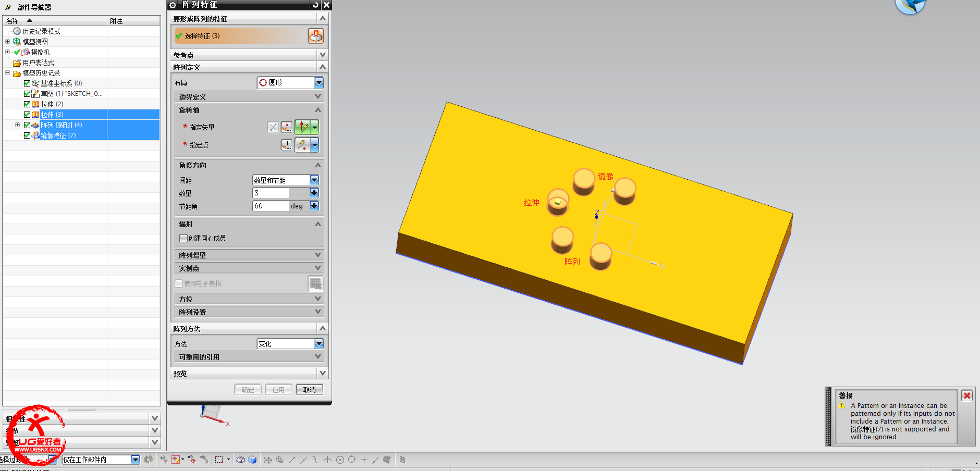Click the point on face snap icon
980x471 pixels.
tap(387, 460)
